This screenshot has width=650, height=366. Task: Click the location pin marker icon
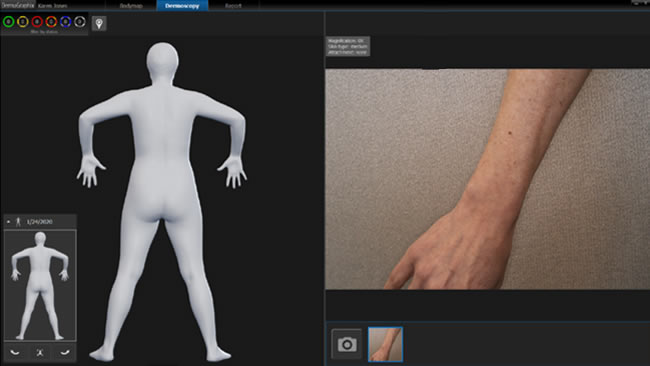(x=99, y=24)
